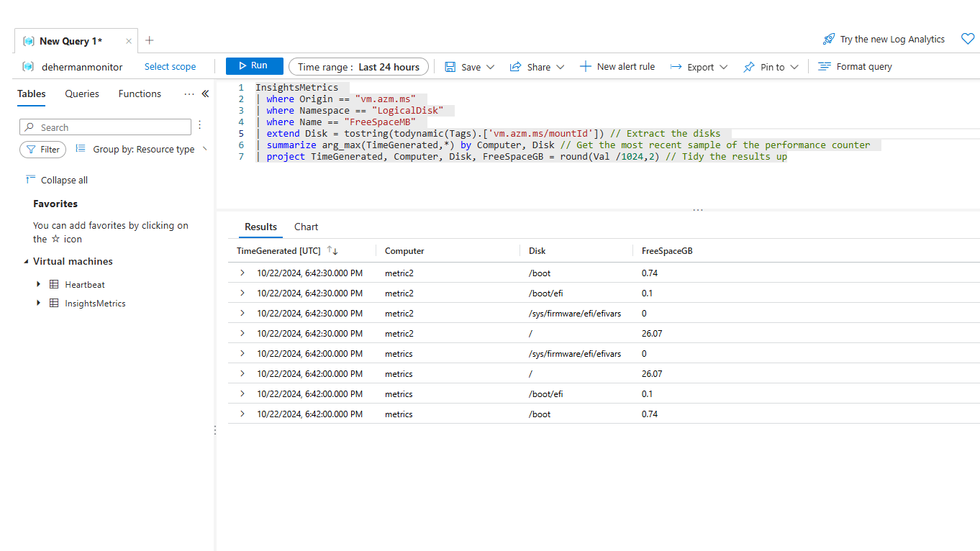The height and width of the screenshot is (551, 980).
Task: Expand the metric2 / root disk row
Action: (242, 333)
